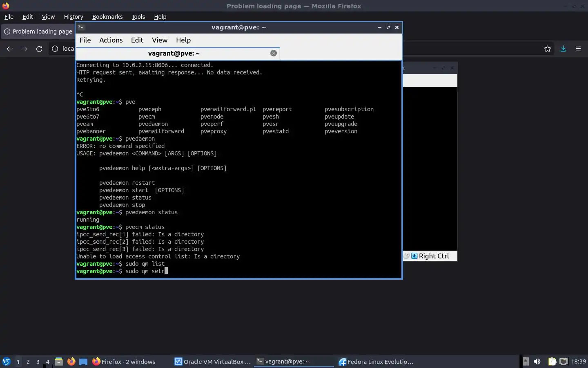Image resolution: width=588 pixels, height=368 pixels.
Task: Open the network status tray icon
Action: tap(563, 361)
